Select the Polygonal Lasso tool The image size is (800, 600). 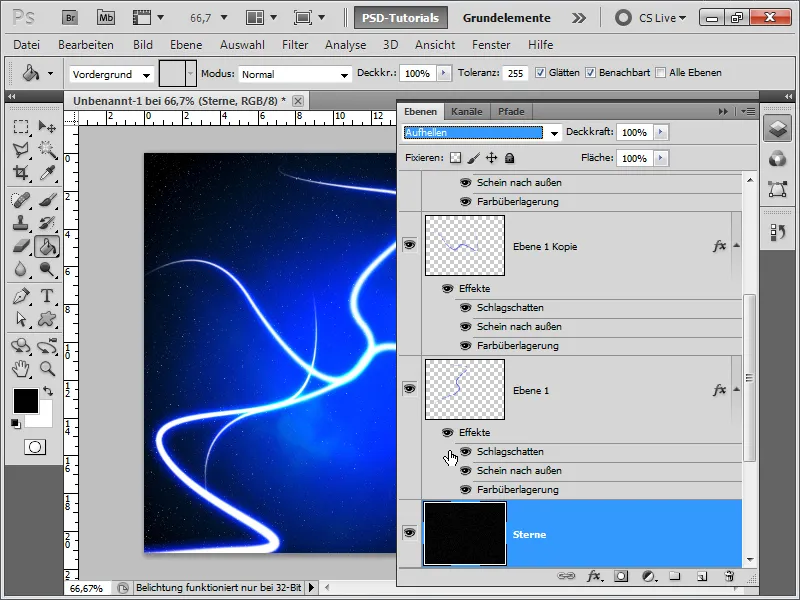[x=21, y=149]
